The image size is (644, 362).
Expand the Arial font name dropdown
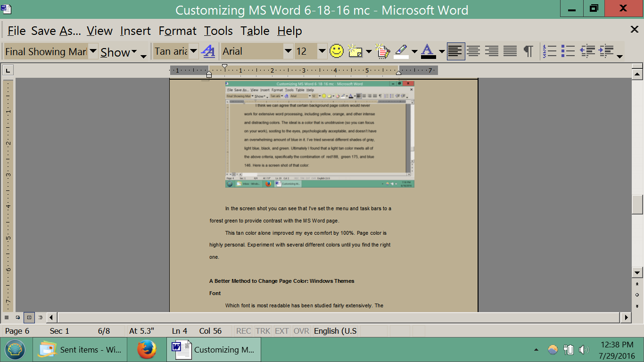288,51
